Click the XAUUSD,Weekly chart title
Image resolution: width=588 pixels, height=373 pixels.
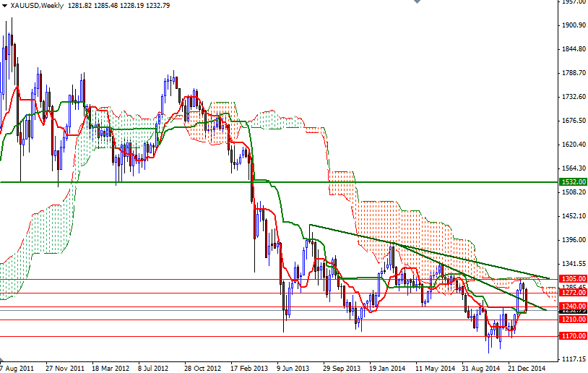(x=36, y=6)
